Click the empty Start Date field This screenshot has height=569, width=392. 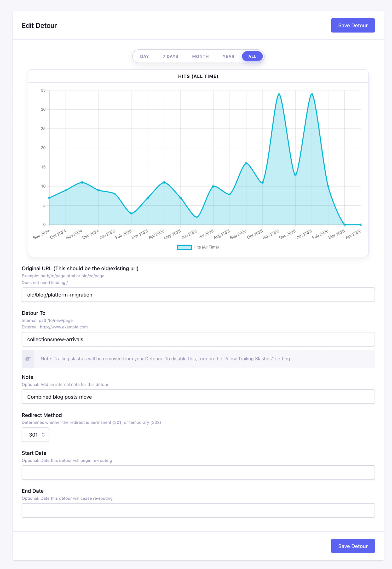(198, 472)
